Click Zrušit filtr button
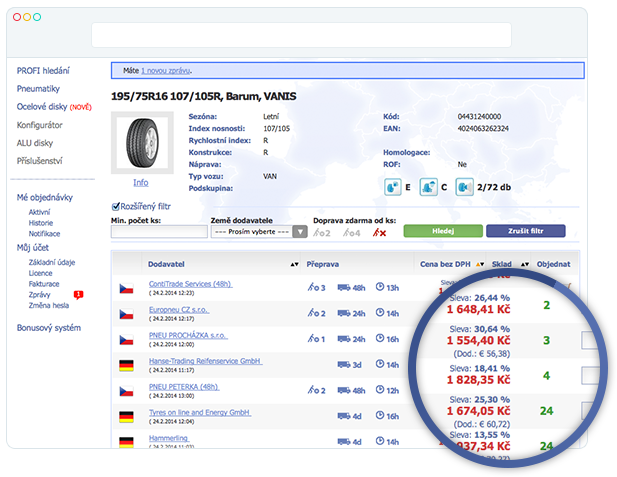The image size is (617, 477). (526, 231)
